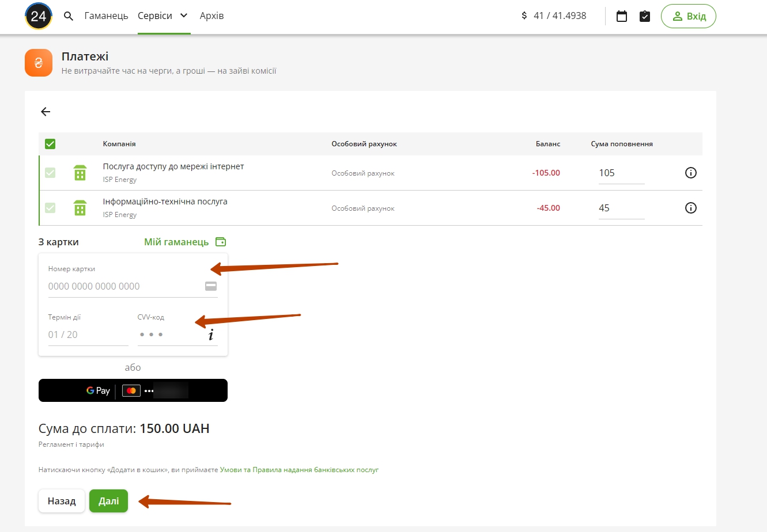Click the exchange rate 41 / 41.4938

tap(560, 16)
